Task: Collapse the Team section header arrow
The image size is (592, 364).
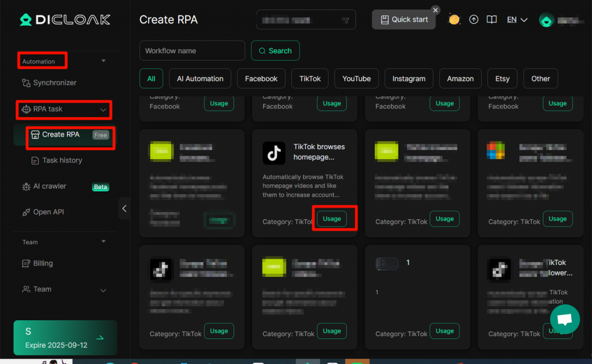Action: point(103,242)
